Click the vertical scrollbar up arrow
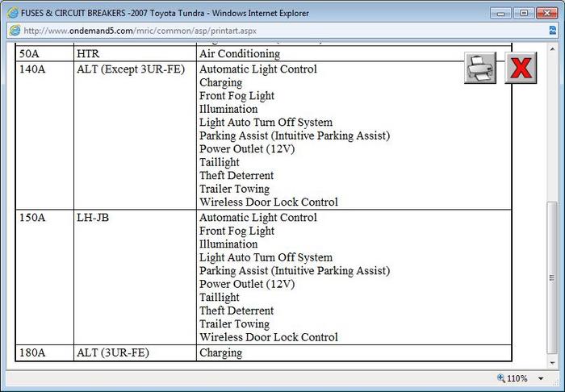The height and width of the screenshot is (392, 565). (552, 48)
